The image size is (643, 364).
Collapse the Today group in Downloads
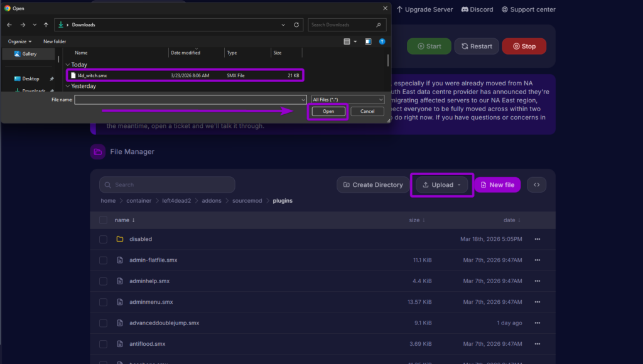[67, 65]
